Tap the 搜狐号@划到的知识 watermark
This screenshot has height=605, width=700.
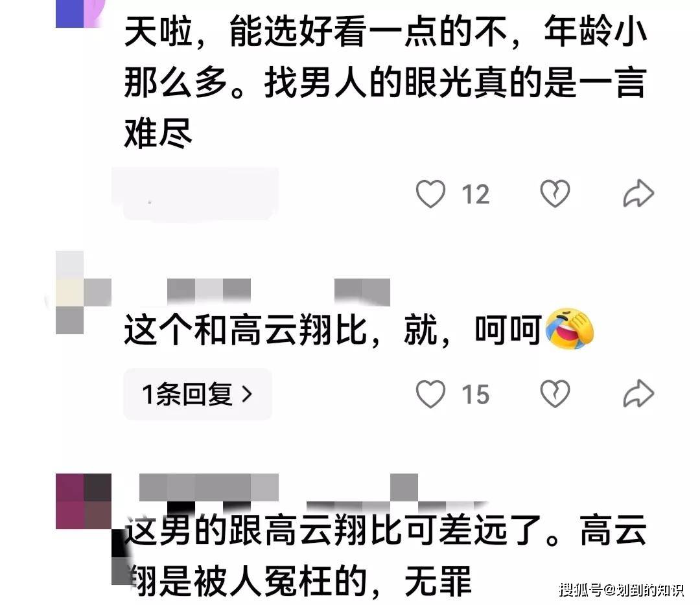tap(622, 589)
